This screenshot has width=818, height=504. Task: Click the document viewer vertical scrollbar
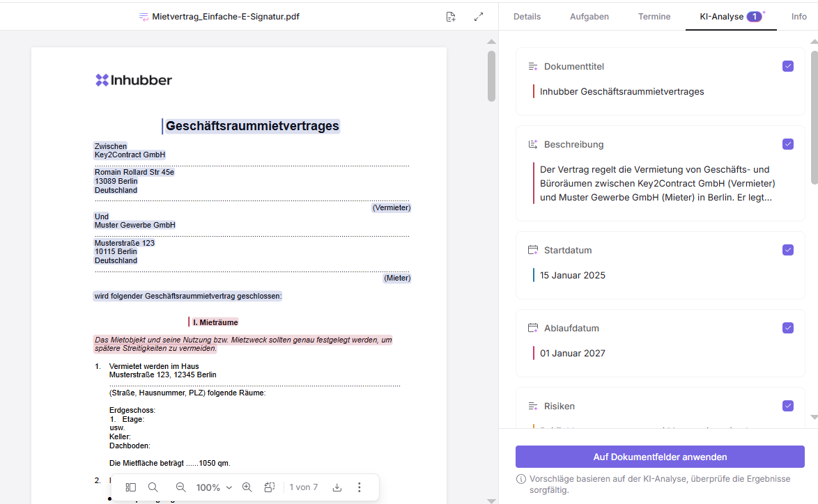coord(491,77)
